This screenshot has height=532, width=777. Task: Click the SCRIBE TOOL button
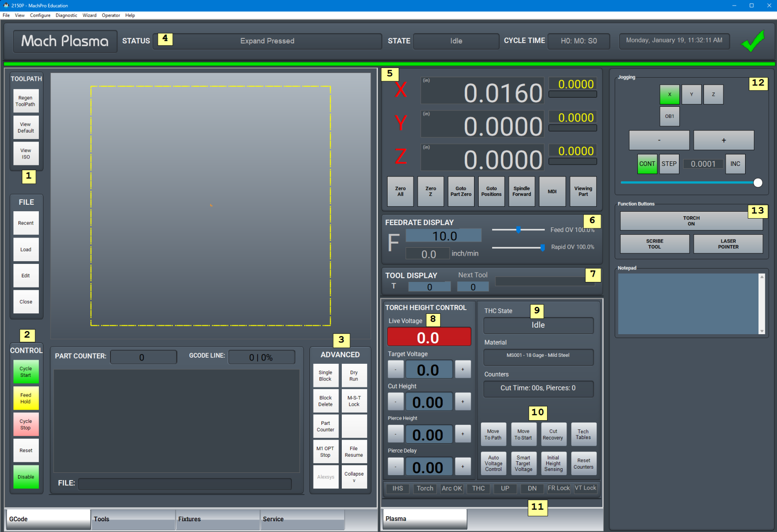point(654,244)
